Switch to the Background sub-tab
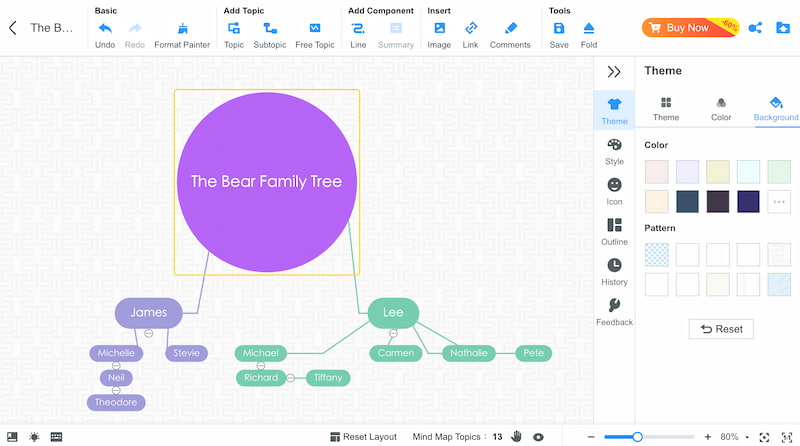The width and height of the screenshot is (800, 446). pyautogui.click(x=776, y=109)
